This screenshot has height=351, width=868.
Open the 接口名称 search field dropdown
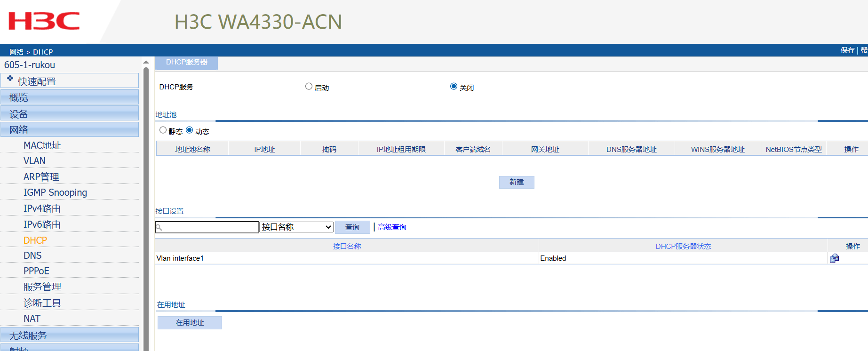296,227
